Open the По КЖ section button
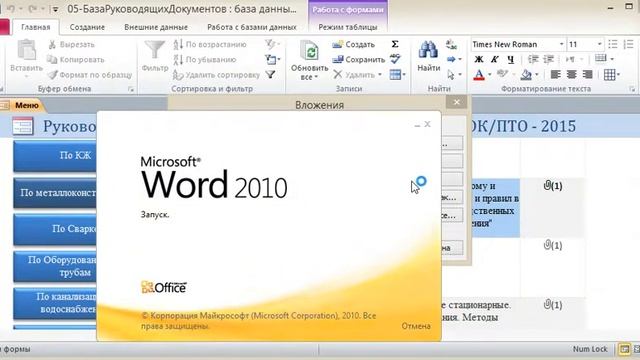 point(55,156)
